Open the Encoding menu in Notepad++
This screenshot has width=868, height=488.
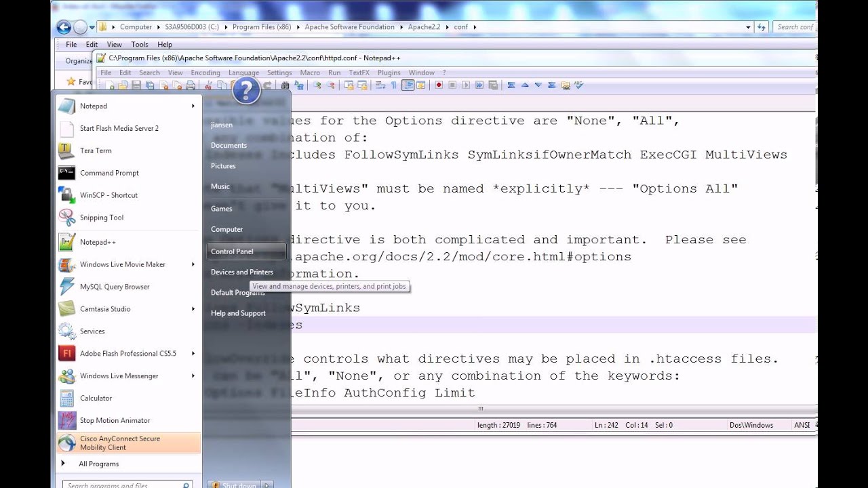click(205, 73)
